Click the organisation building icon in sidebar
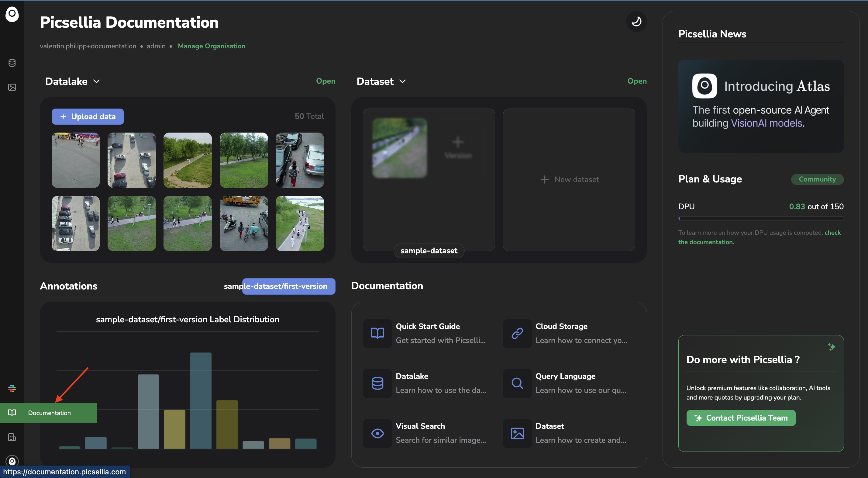The height and width of the screenshot is (478, 868). 12,437
